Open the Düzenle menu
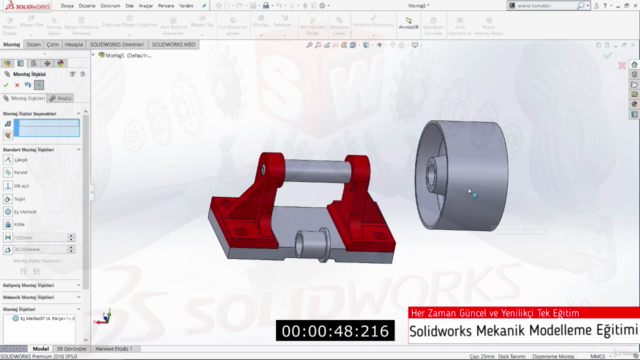The height and width of the screenshot is (360, 640). click(x=87, y=6)
